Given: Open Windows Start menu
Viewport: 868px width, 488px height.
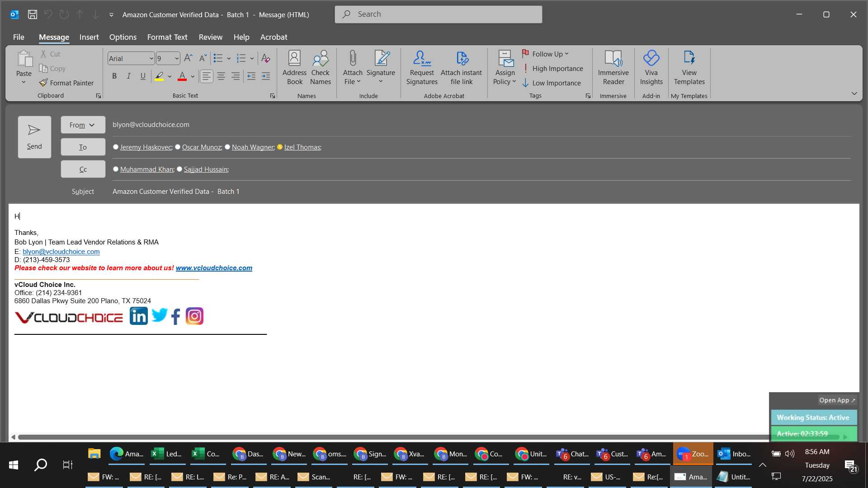Looking at the screenshot, I should tap(14, 465).
